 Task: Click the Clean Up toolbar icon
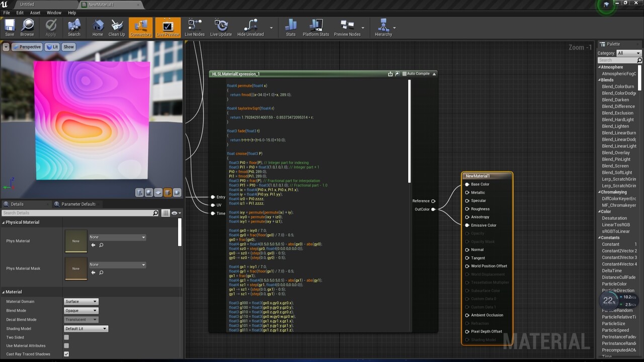click(117, 27)
